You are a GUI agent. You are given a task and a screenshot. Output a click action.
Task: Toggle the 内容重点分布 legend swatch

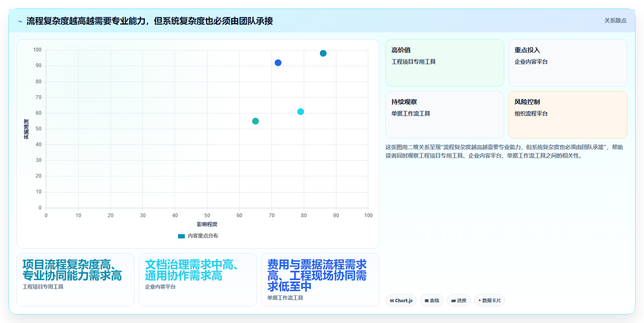(181, 236)
